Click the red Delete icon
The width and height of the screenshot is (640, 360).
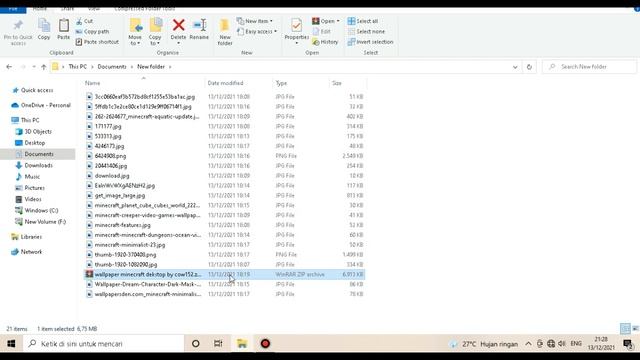click(x=178, y=25)
